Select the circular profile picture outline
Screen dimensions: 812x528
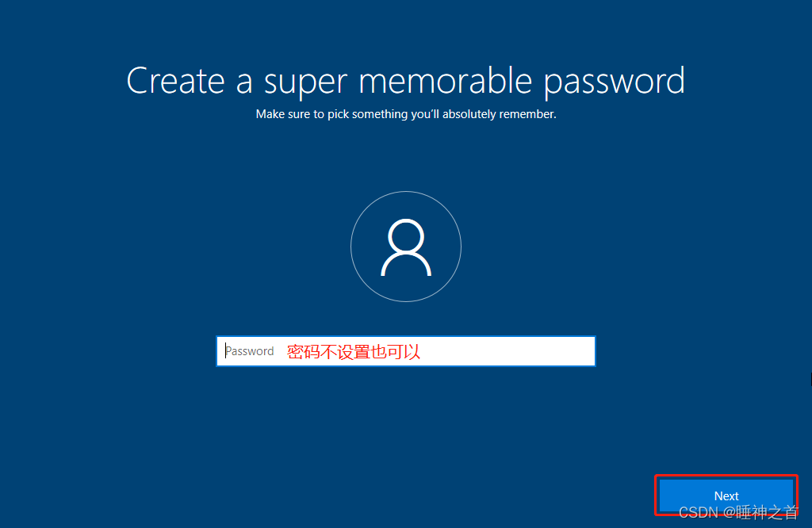click(x=406, y=247)
